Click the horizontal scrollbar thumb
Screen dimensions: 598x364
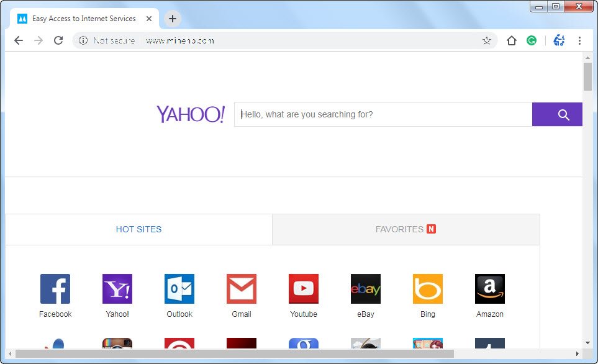click(x=235, y=353)
